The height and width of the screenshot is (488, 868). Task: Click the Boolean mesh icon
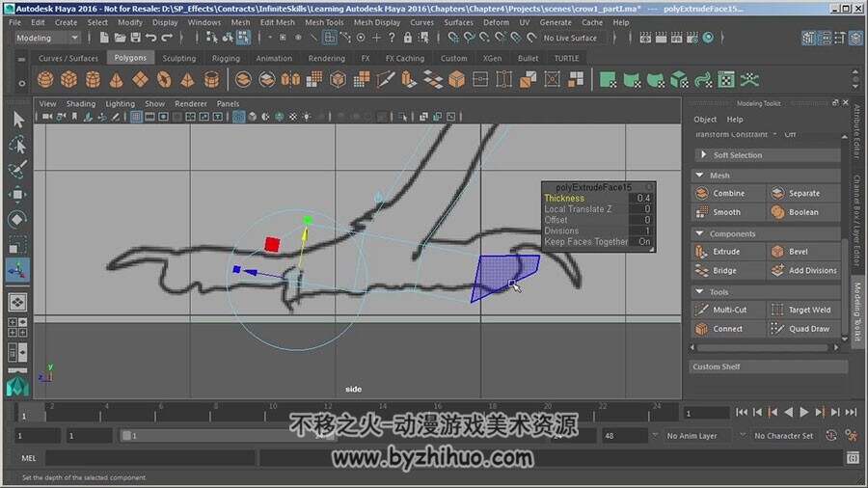point(777,212)
